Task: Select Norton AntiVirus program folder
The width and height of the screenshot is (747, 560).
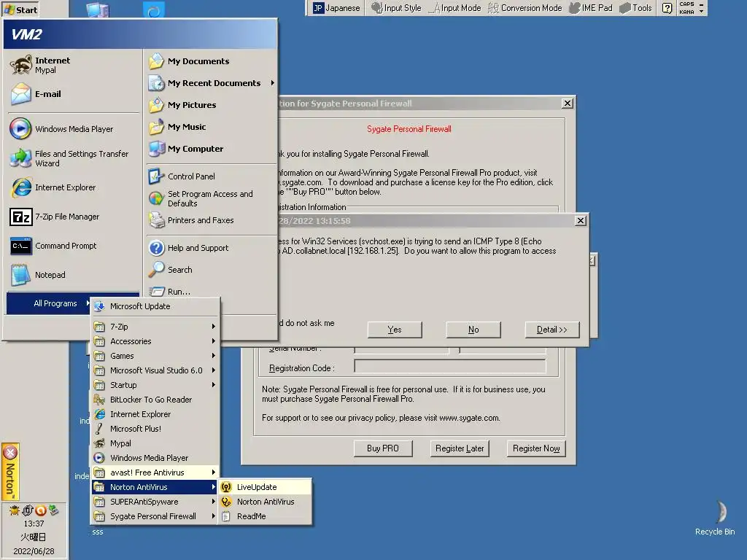Action: [155, 487]
